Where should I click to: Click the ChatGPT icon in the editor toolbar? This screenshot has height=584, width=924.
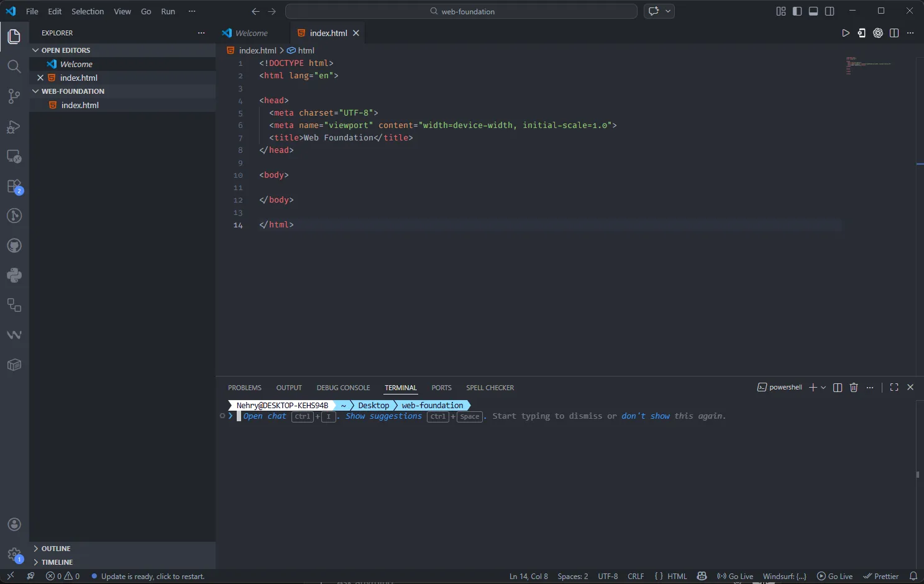coord(878,33)
